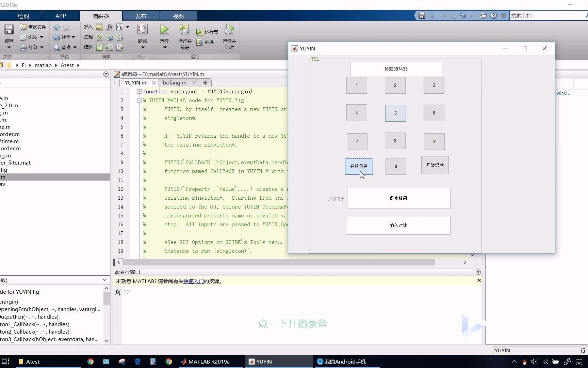The image size is (588, 368).
Task: Click the green percent comment icon
Action: pos(99,37)
